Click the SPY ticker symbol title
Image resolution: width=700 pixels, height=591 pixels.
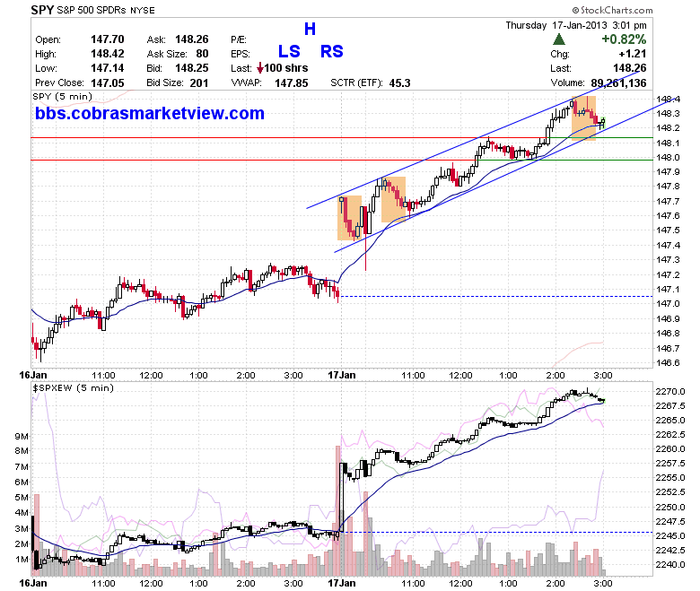coord(42,10)
